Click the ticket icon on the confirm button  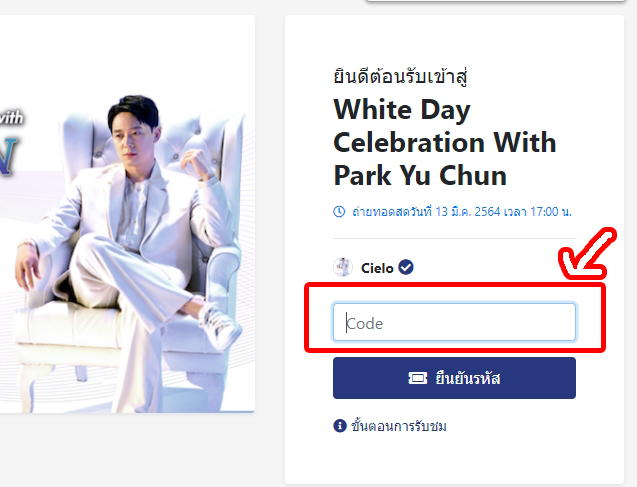tap(418, 379)
